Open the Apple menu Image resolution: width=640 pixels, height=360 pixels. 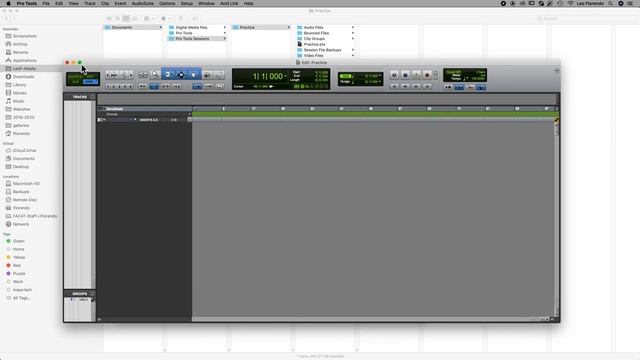click(8, 3)
